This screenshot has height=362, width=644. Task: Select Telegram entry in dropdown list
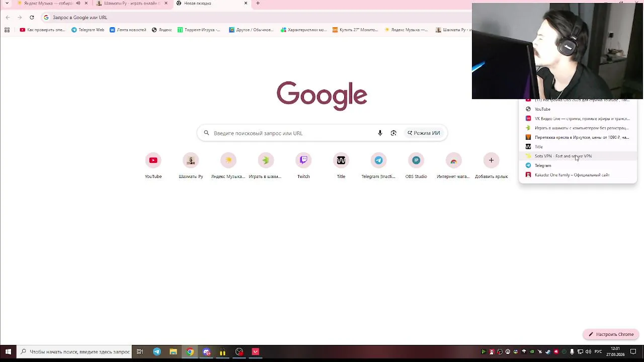coord(578,165)
